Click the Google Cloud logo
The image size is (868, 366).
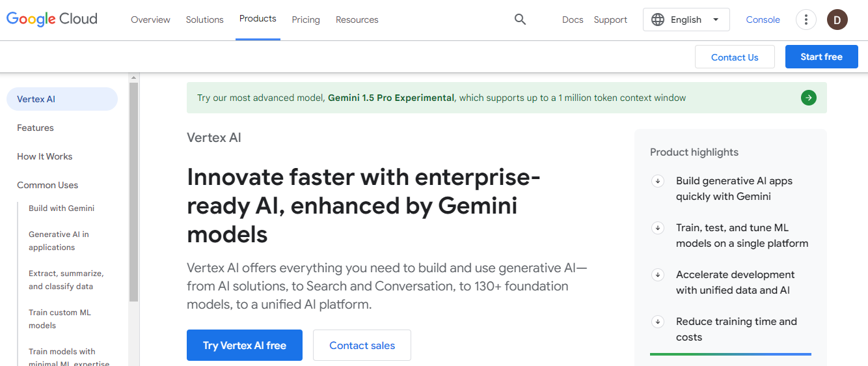(x=52, y=20)
